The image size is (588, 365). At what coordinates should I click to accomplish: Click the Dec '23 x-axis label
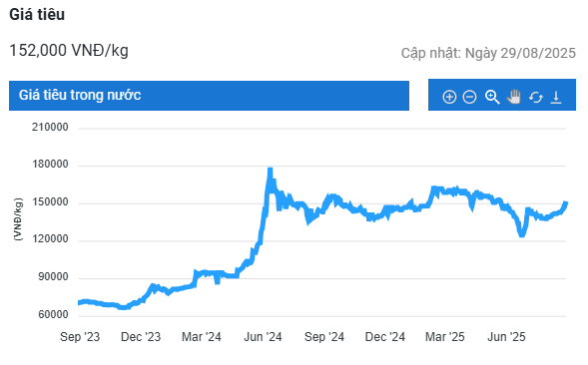tap(141, 336)
